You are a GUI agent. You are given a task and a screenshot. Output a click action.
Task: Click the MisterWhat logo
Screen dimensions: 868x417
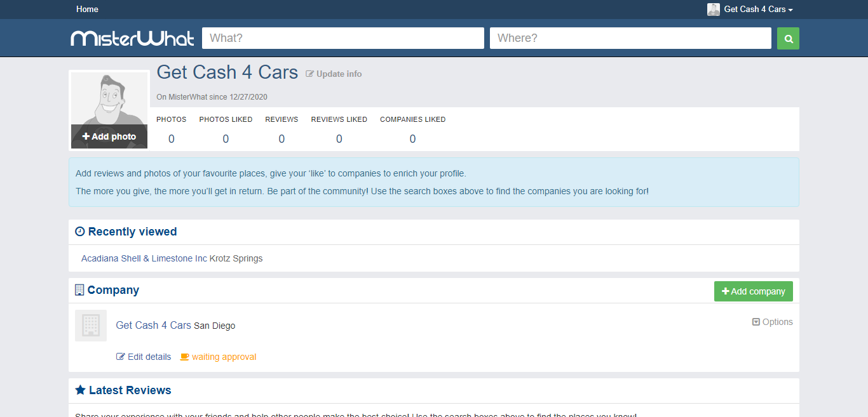pyautogui.click(x=132, y=38)
